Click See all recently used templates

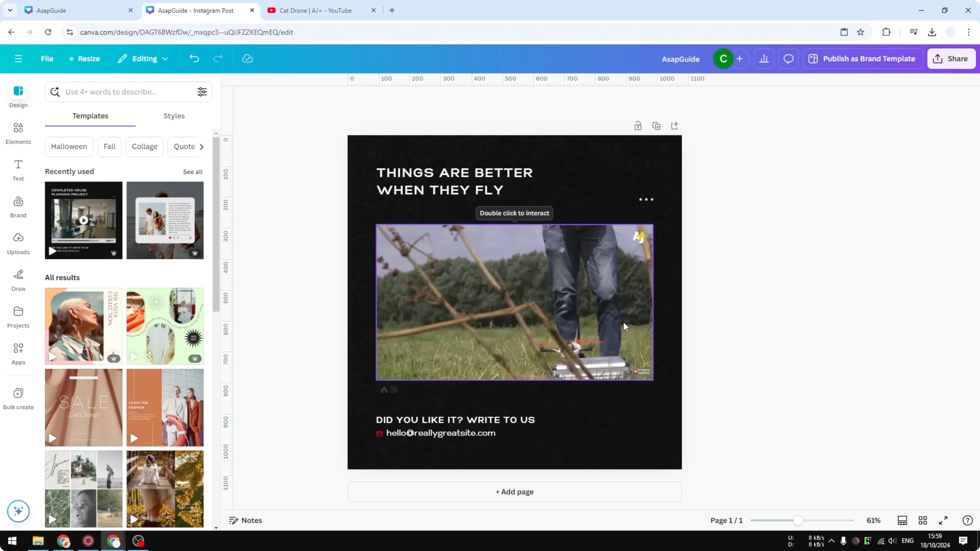pyautogui.click(x=193, y=172)
